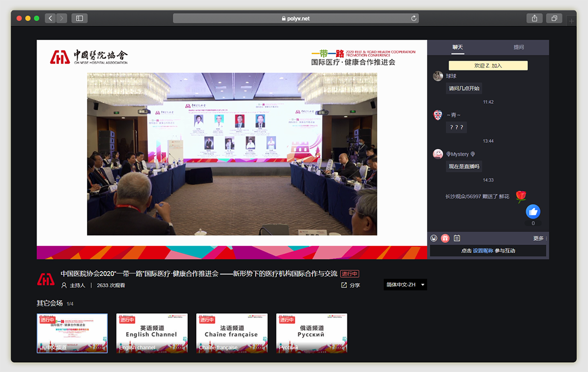Reload the page with the refresh icon
The height and width of the screenshot is (372, 588).
tap(414, 18)
